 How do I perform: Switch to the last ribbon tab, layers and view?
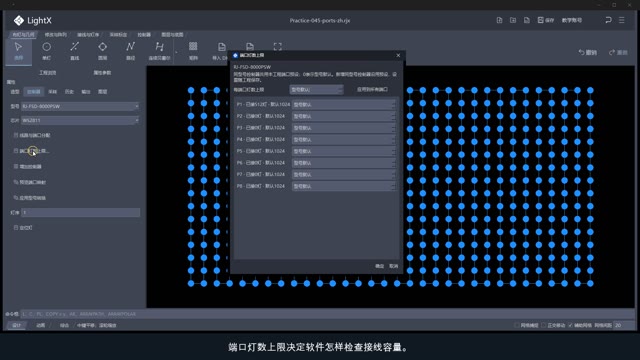coord(172,35)
